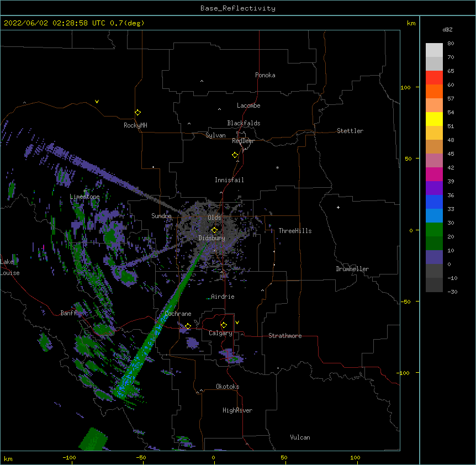Pick the pink 42-45 dBZ swatch
The height and width of the screenshot is (465, 476).
(x=434, y=161)
